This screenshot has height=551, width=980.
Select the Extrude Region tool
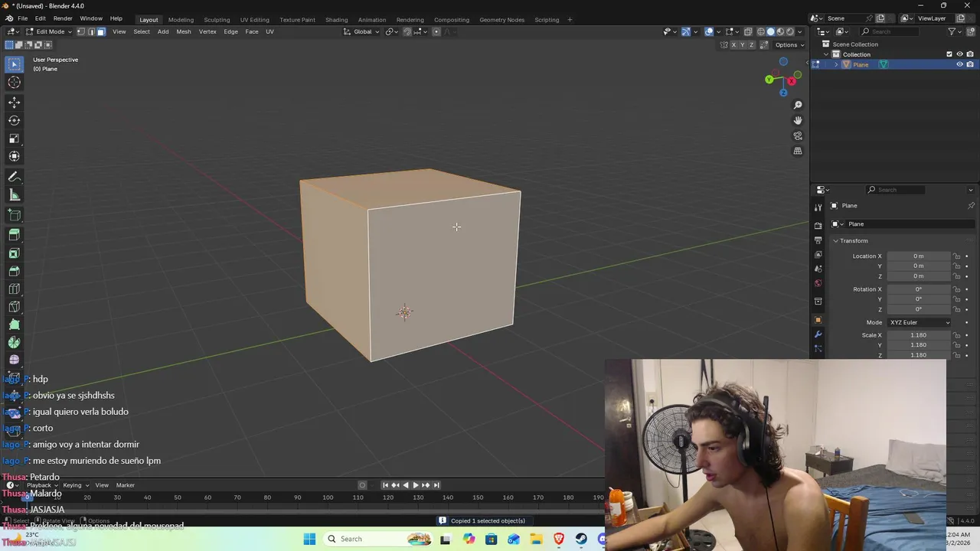pos(14,235)
